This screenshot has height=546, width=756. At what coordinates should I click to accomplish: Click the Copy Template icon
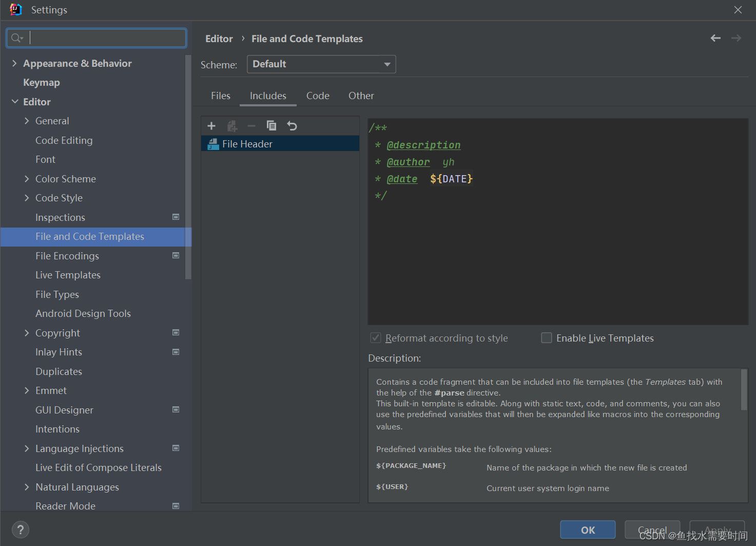click(272, 125)
